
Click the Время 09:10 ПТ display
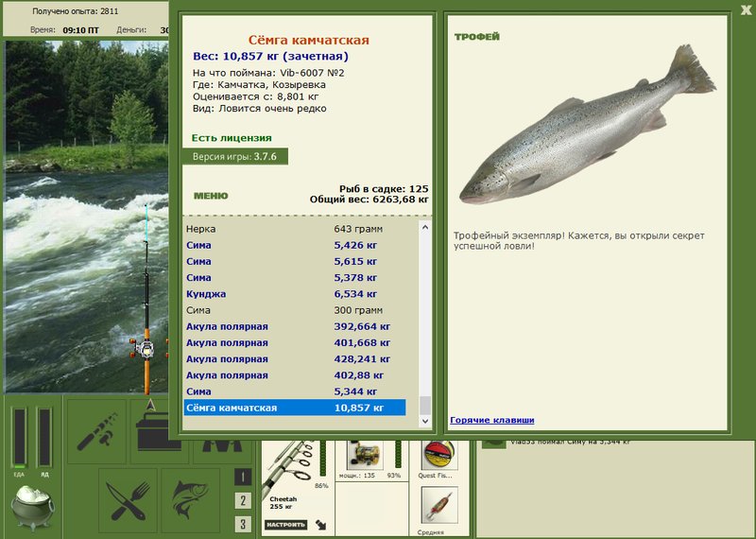point(64,30)
